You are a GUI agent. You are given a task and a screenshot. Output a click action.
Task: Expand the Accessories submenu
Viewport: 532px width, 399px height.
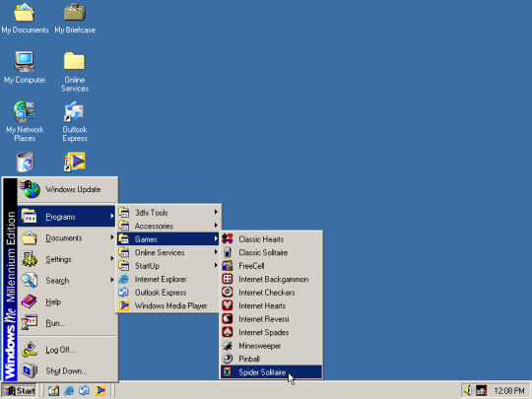(x=168, y=226)
